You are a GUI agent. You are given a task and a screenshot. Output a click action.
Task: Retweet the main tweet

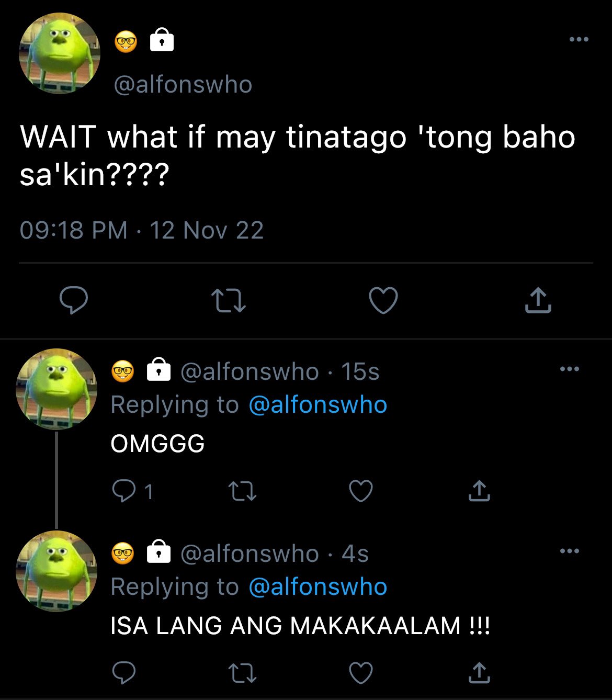click(229, 301)
